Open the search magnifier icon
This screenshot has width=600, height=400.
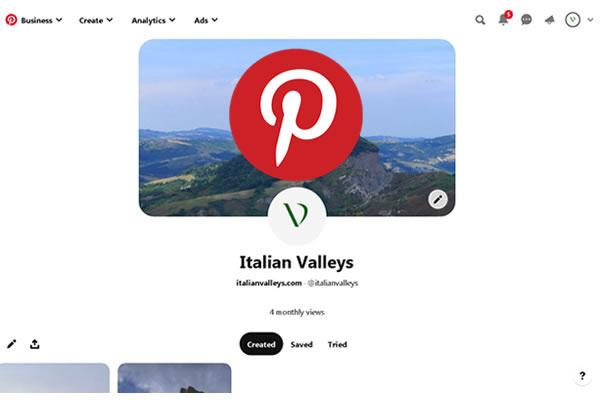tap(480, 20)
